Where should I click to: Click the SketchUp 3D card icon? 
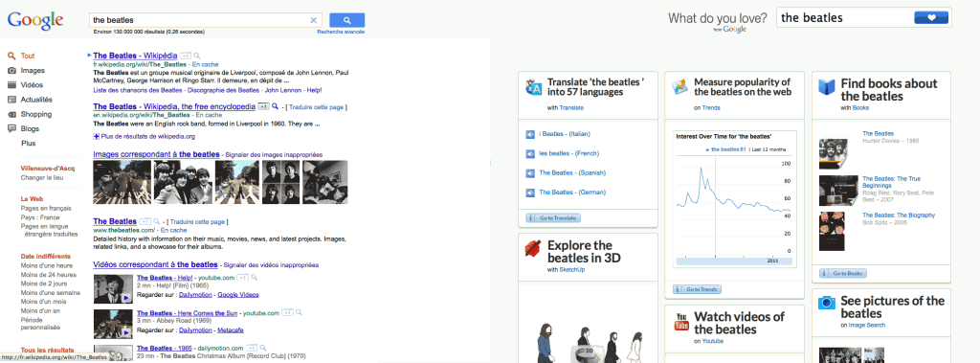[x=533, y=248]
